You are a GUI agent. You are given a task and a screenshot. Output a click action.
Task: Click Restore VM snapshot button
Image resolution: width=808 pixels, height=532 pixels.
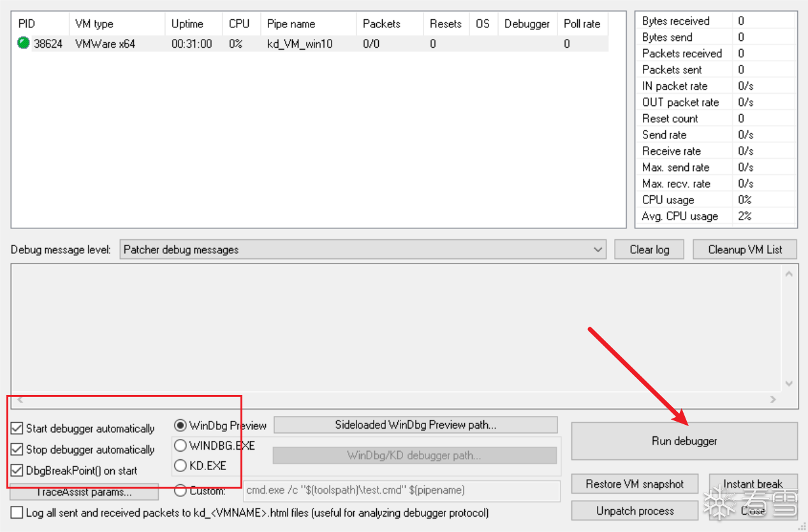(x=635, y=484)
